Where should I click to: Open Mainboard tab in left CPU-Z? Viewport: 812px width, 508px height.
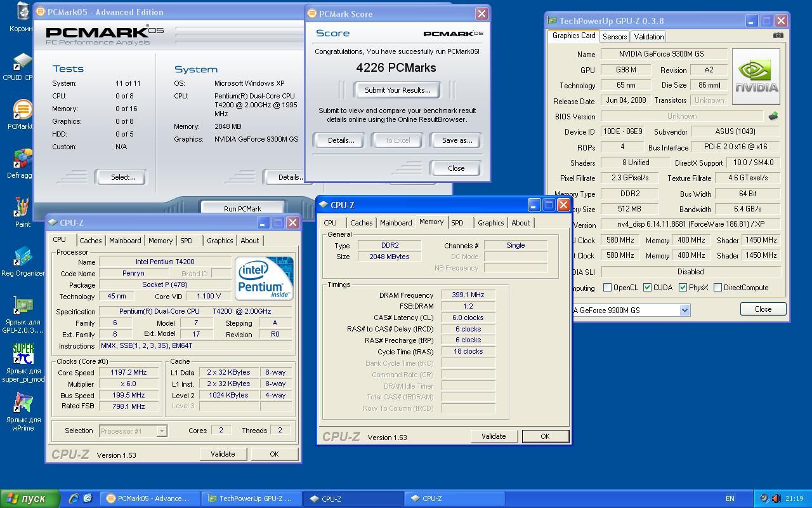click(125, 241)
